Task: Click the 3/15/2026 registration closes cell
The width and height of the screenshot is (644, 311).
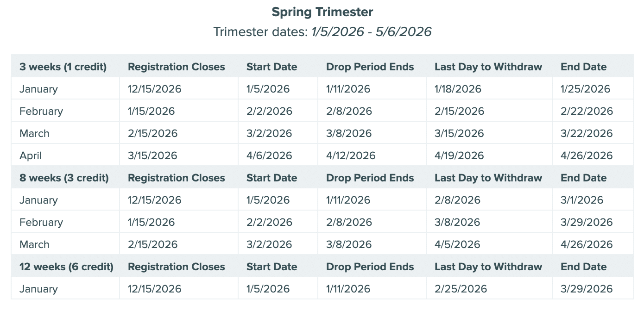Action: [152, 156]
